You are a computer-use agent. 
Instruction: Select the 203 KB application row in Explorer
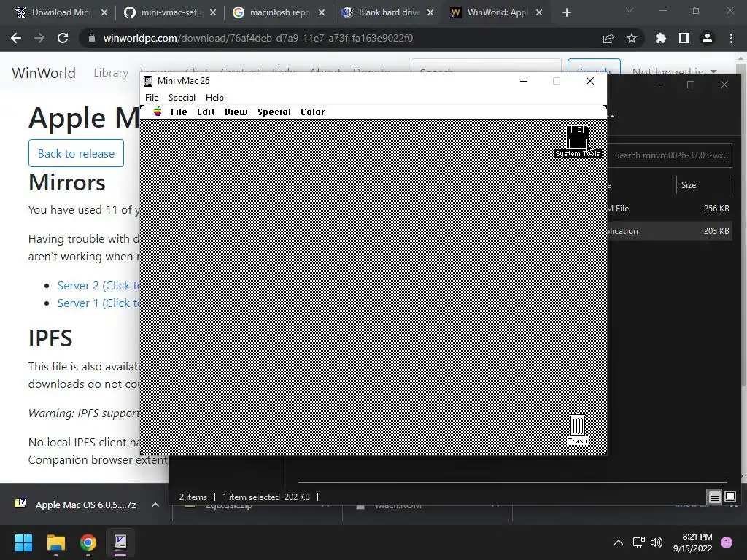point(670,231)
